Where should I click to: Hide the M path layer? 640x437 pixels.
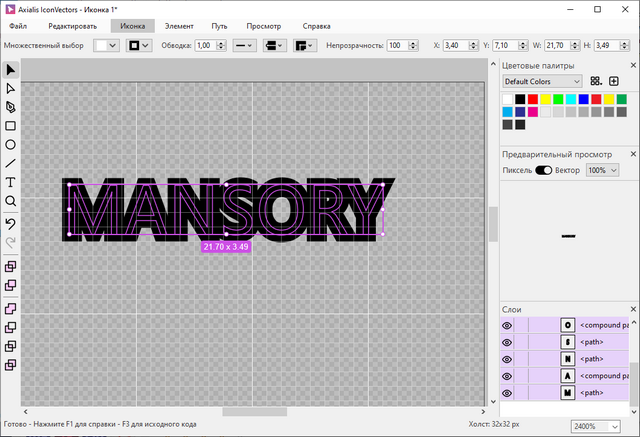[x=507, y=393]
